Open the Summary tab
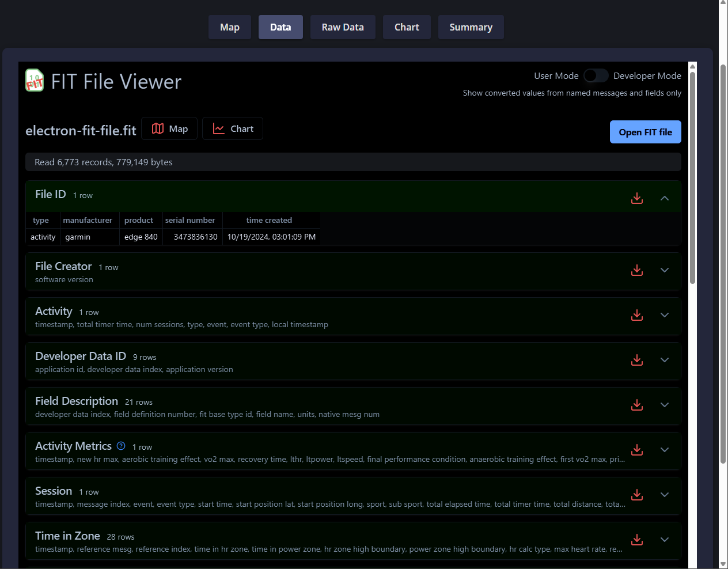728x569 pixels. coord(471,27)
